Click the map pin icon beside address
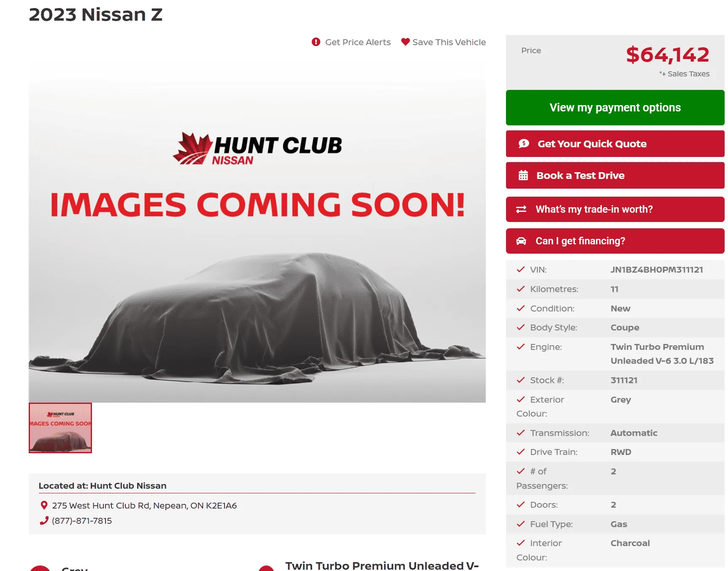The image size is (728, 571). 44,505
